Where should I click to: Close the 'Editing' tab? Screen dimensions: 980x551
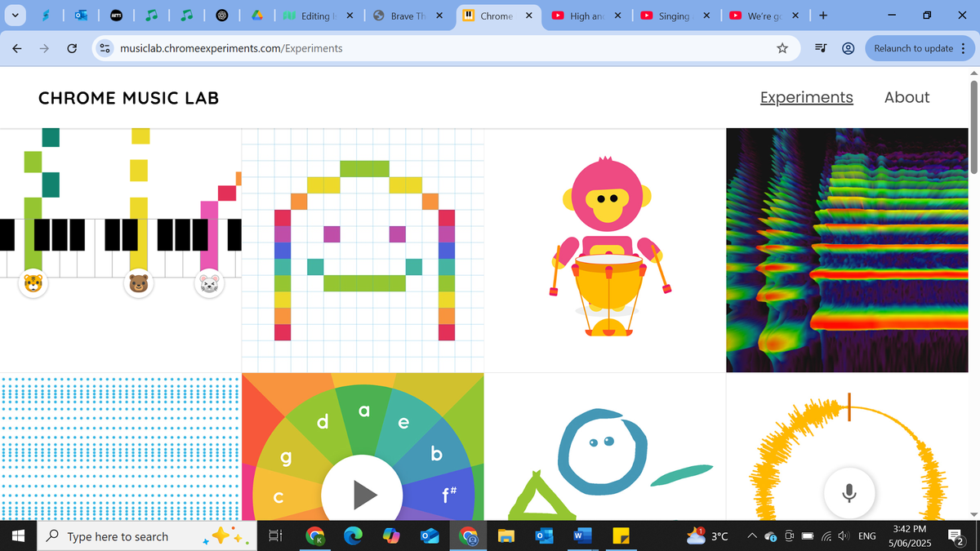[350, 16]
